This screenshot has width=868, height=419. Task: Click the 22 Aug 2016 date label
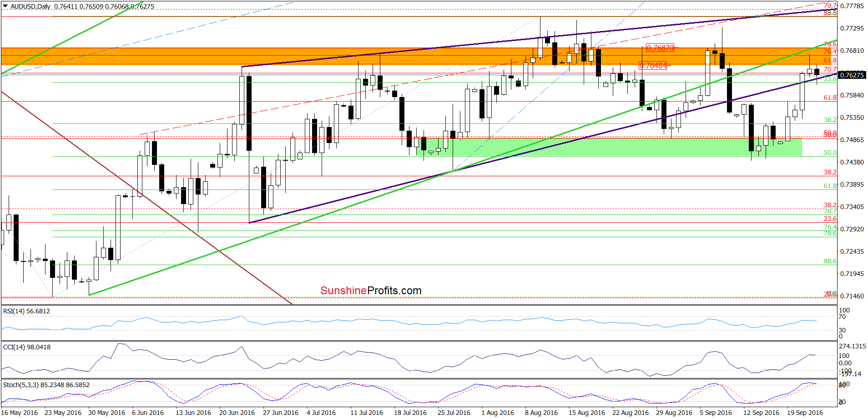click(631, 413)
